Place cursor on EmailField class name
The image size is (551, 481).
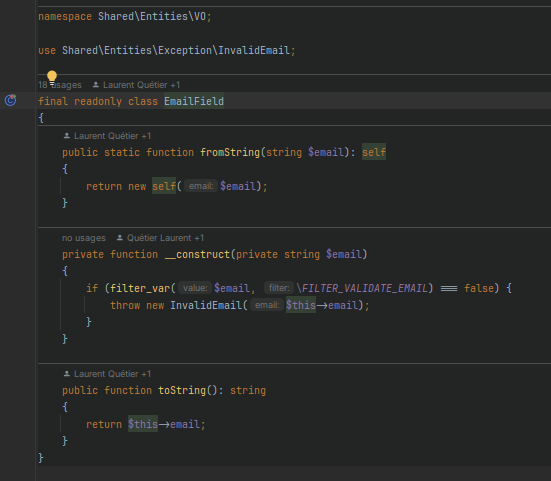pyautogui.click(x=194, y=101)
